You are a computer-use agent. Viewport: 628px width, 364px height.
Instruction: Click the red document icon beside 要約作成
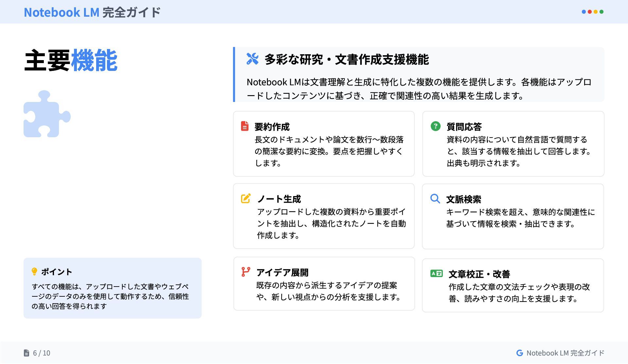(x=245, y=126)
